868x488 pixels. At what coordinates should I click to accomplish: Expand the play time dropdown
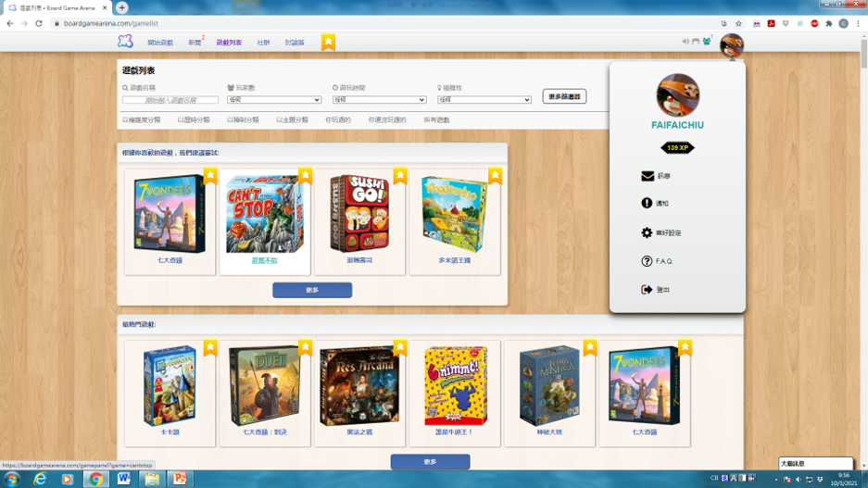[379, 100]
